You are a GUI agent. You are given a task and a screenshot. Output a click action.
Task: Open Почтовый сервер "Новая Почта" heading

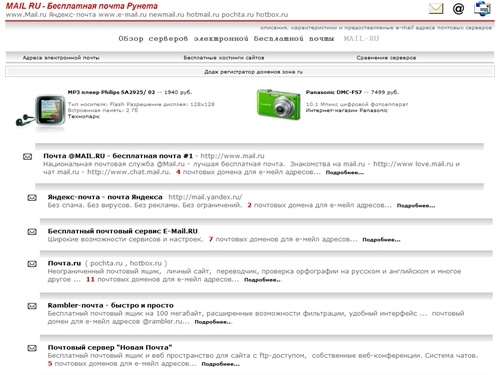click(110, 347)
